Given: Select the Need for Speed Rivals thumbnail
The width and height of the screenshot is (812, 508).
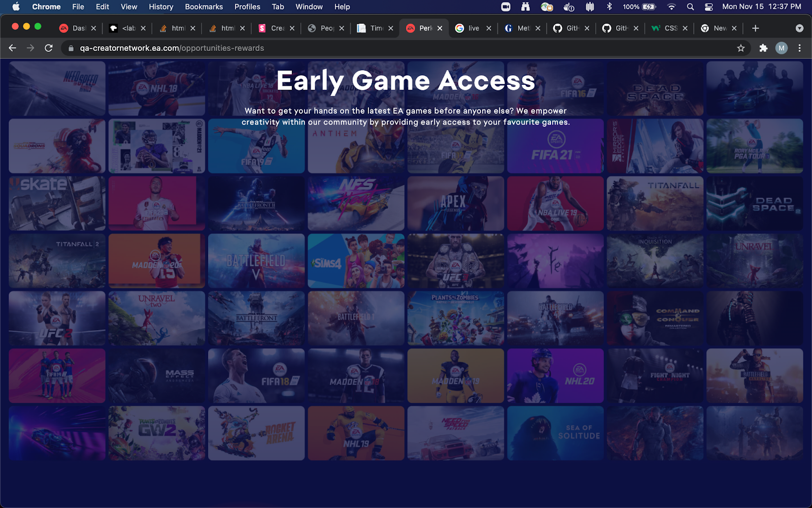Looking at the screenshot, I should [57, 88].
